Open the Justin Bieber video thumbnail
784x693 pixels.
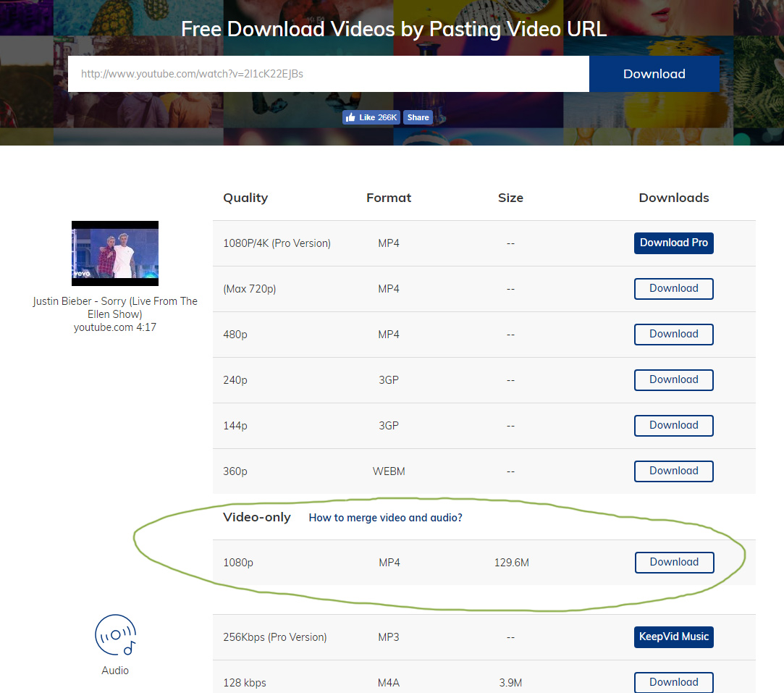[115, 253]
